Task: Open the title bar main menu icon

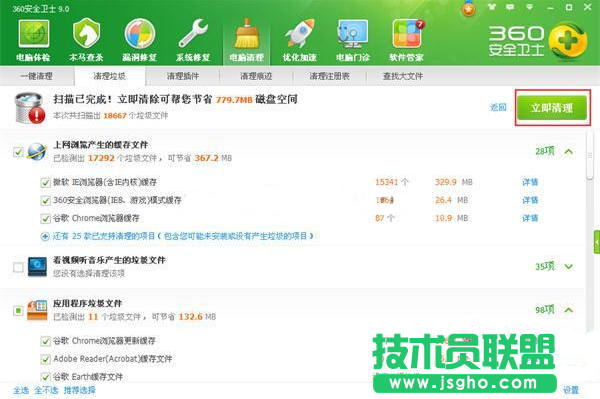Action: 530,7
